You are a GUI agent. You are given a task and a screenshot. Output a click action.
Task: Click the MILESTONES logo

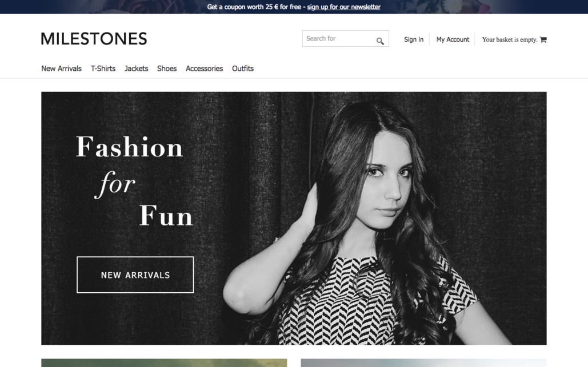point(94,39)
